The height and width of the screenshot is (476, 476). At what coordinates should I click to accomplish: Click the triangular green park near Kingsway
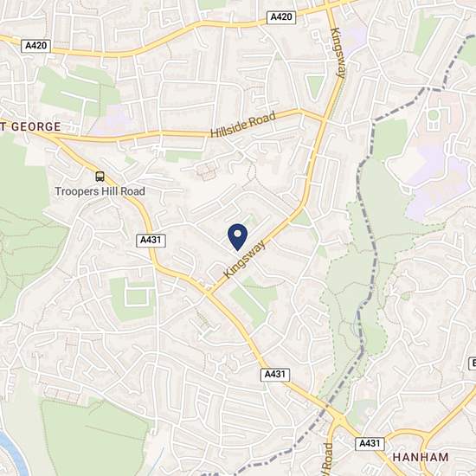315,87
